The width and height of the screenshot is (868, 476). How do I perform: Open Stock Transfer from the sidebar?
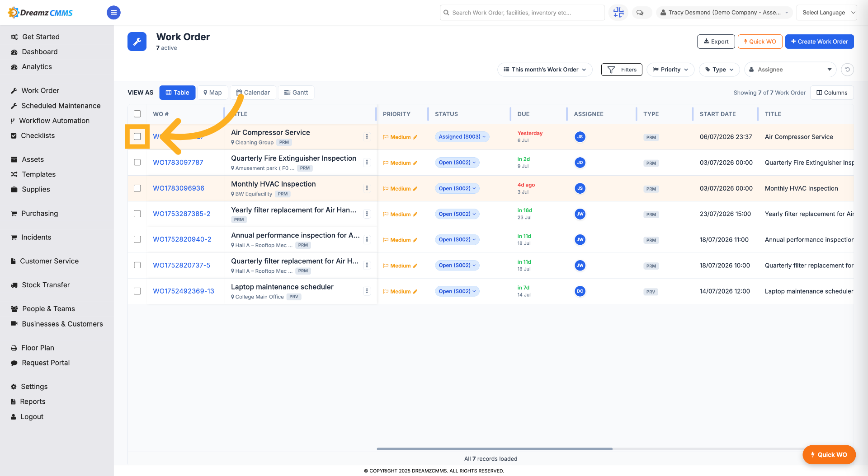coord(46,285)
